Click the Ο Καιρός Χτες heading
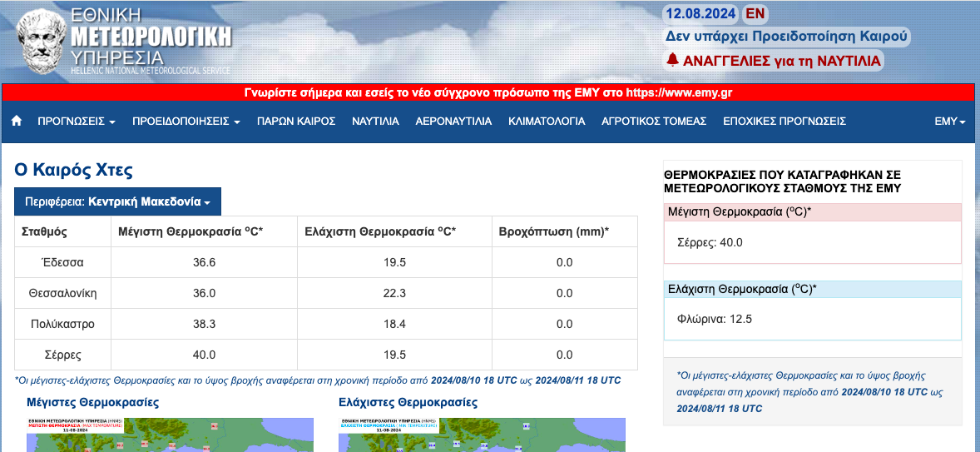This screenshot has height=452, width=980. pyautogui.click(x=74, y=170)
